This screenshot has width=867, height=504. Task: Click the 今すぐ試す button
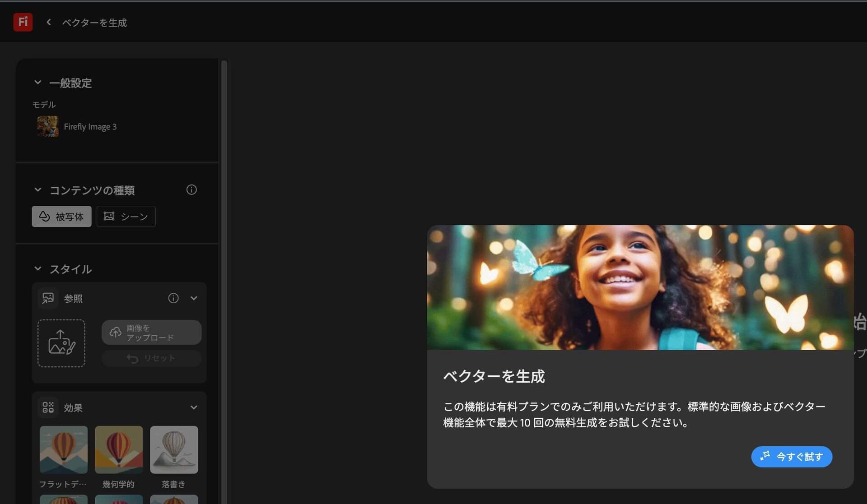(x=792, y=457)
